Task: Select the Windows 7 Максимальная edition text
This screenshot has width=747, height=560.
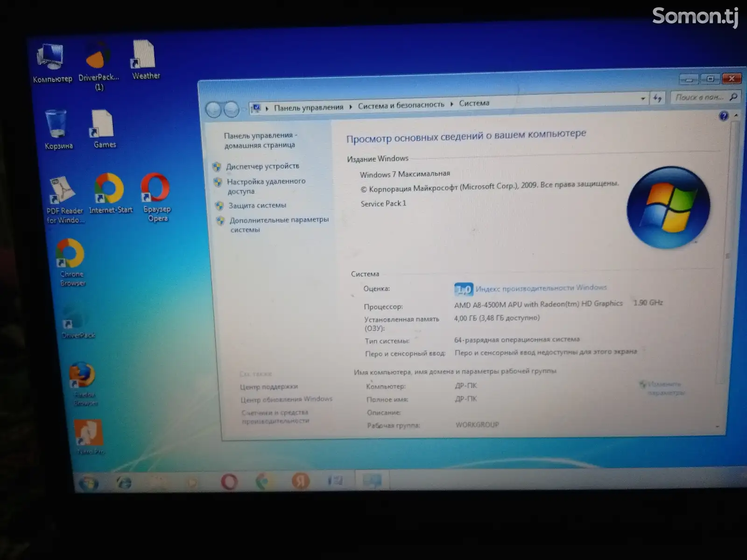Action: tap(405, 174)
